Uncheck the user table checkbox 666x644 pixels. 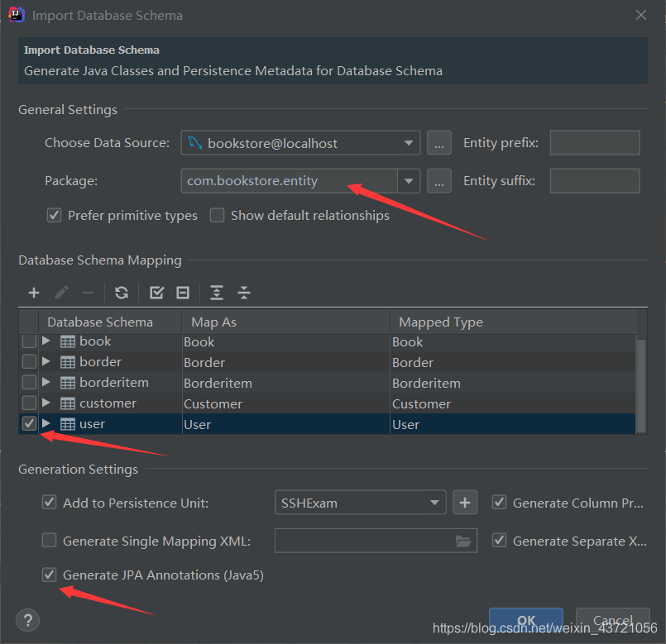(x=29, y=423)
